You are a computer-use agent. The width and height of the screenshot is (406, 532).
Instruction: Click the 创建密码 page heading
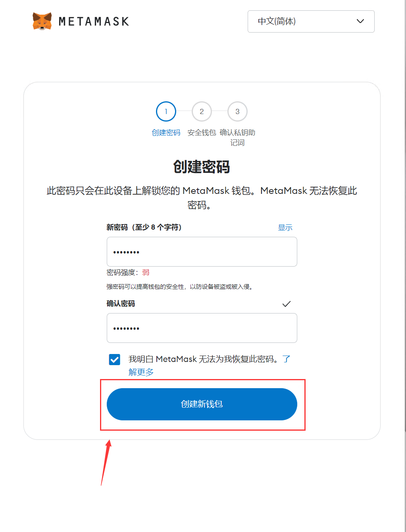202,167
